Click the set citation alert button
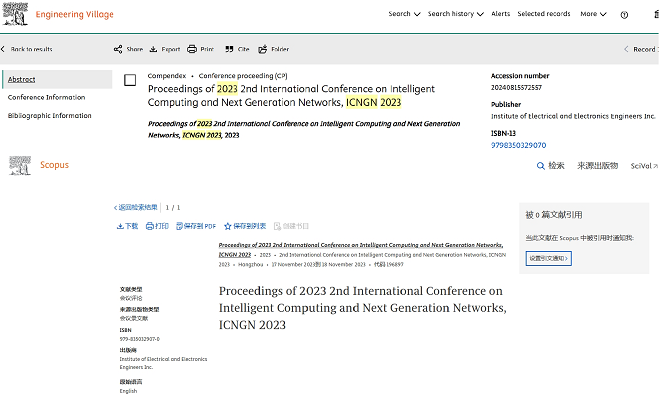 pos(548,259)
